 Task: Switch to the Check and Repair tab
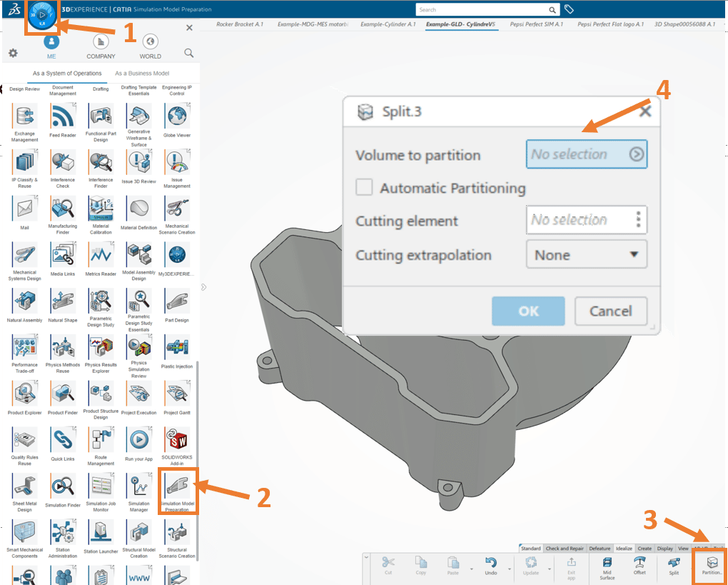click(x=565, y=549)
